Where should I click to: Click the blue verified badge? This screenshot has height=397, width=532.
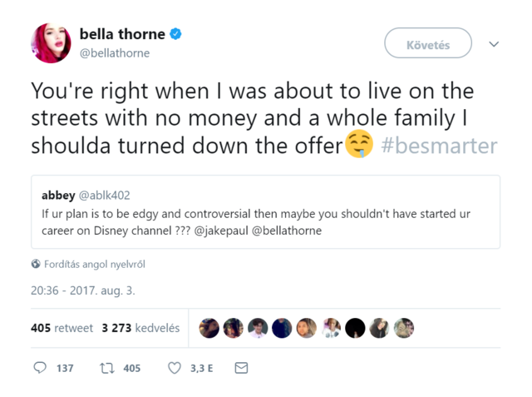pyautogui.click(x=176, y=34)
